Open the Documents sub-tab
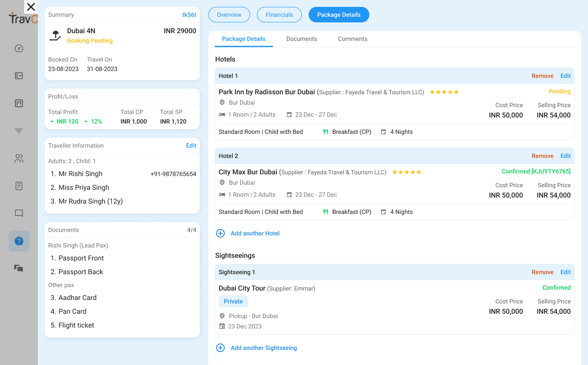This screenshot has width=588, height=365. 302,39
